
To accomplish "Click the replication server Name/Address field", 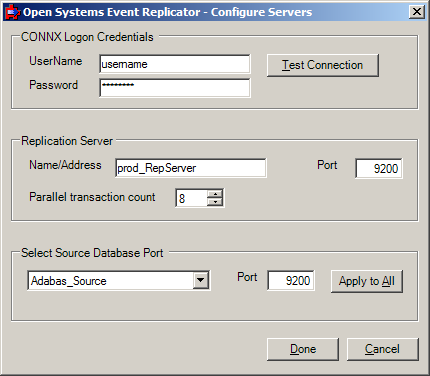I will 190,168.
